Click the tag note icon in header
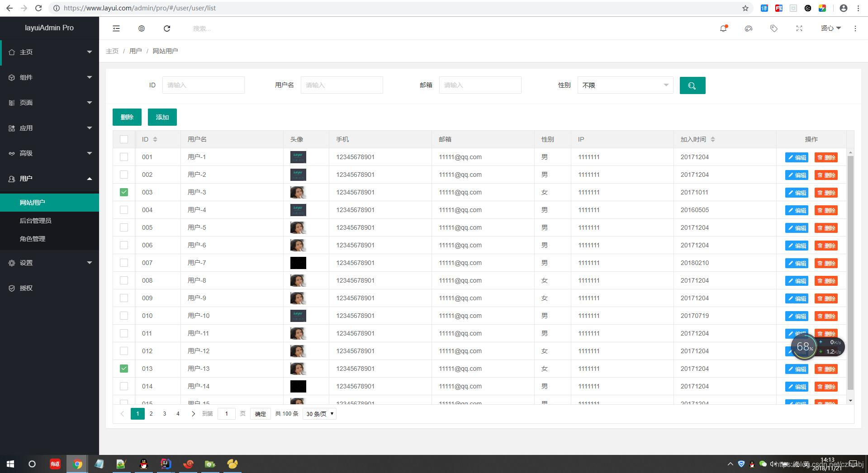 [774, 28]
